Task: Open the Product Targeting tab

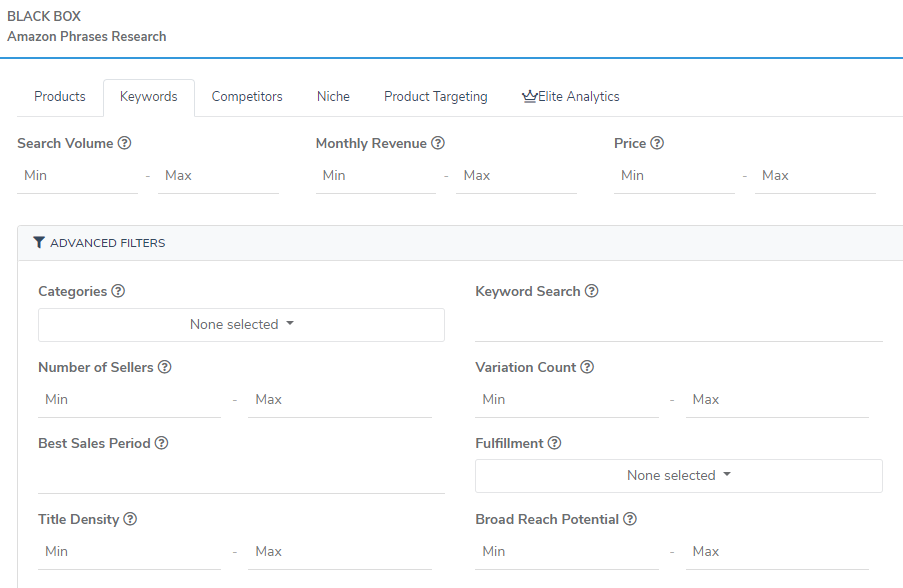Action: [x=436, y=97]
